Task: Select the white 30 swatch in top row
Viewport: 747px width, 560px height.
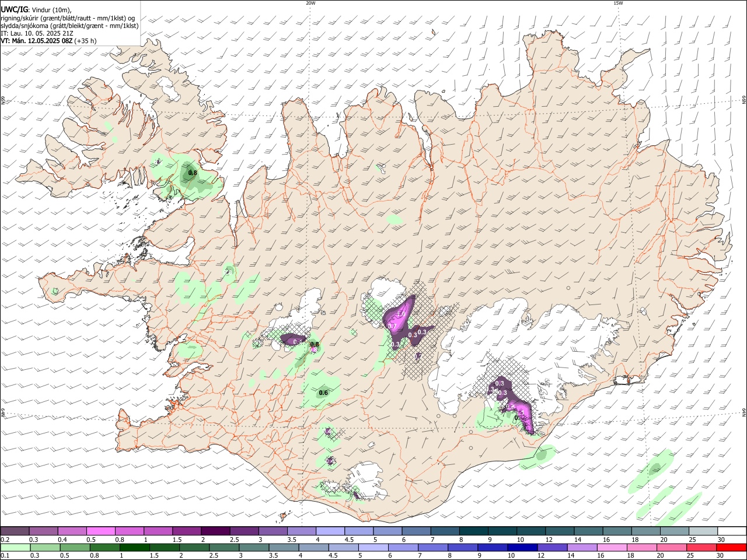Action: 732,531
